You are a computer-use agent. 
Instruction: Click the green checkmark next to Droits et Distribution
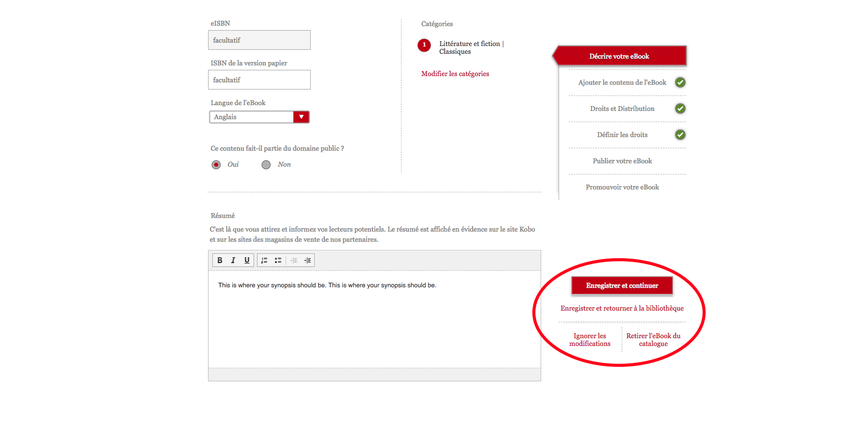(680, 109)
